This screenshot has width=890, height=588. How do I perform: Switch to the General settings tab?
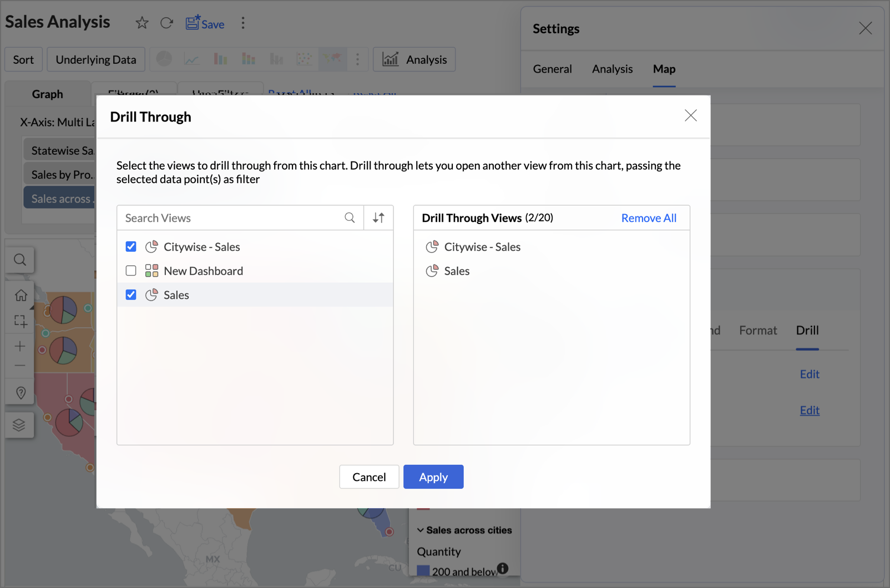(552, 69)
